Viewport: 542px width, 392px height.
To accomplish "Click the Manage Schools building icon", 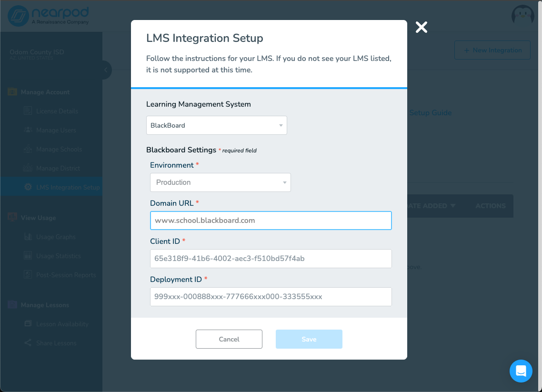I will (28, 149).
